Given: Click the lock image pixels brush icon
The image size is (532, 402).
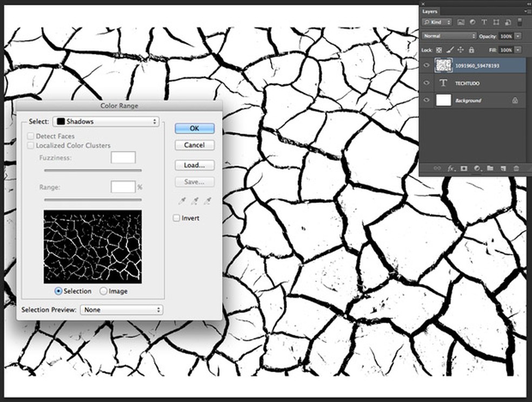Looking at the screenshot, I should pos(450,50).
